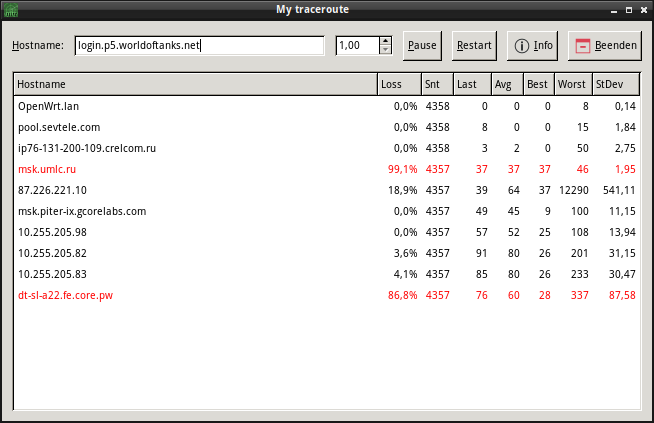Increase interval with spinner up arrow
This screenshot has height=423, width=654.
[385, 41]
